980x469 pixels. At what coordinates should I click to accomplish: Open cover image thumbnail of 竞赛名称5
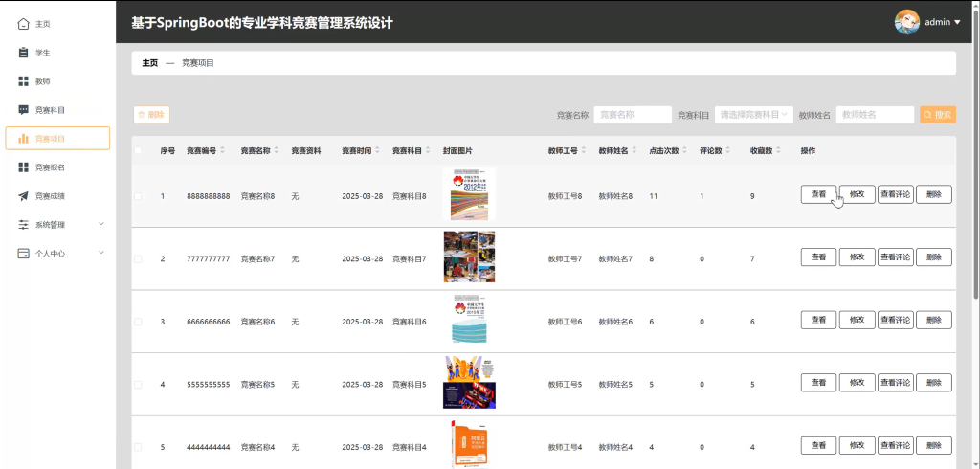pos(469,382)
